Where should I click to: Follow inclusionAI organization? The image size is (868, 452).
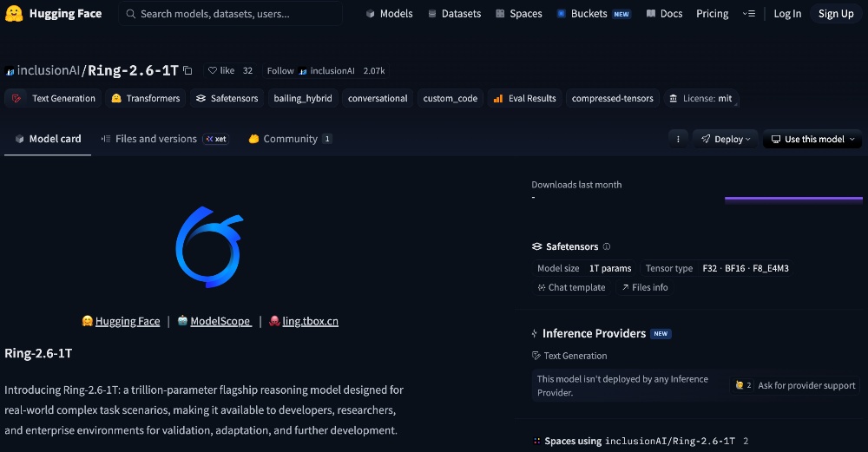311,70
